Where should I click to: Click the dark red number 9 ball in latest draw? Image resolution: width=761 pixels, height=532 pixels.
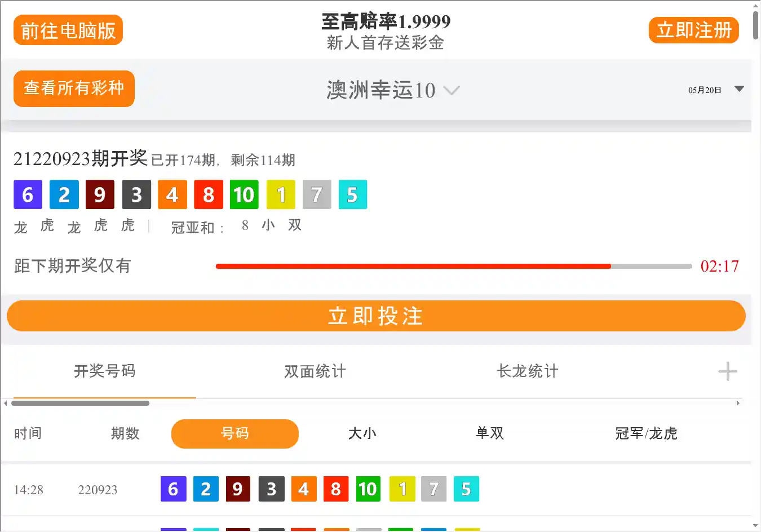[100, 194]
